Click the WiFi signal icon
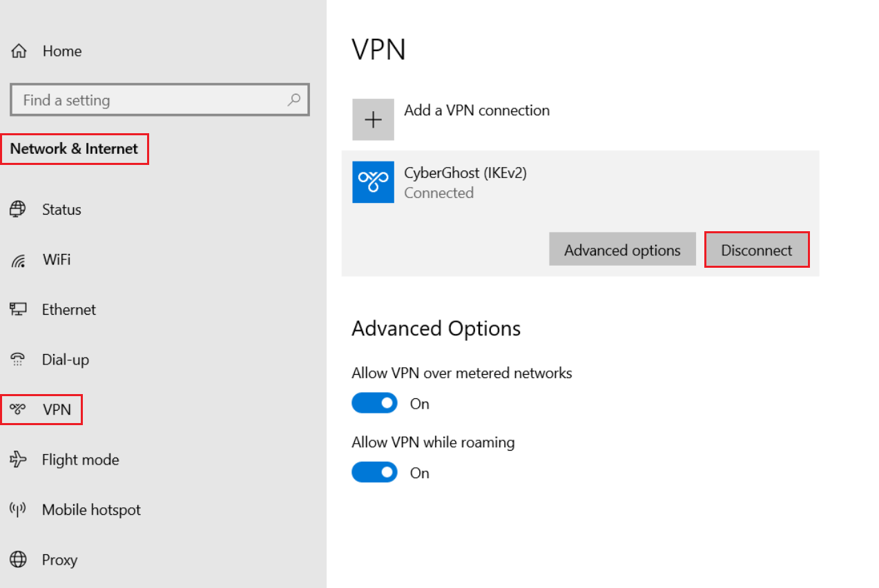Viewport: 879px width, 588px height. [19, 260]
